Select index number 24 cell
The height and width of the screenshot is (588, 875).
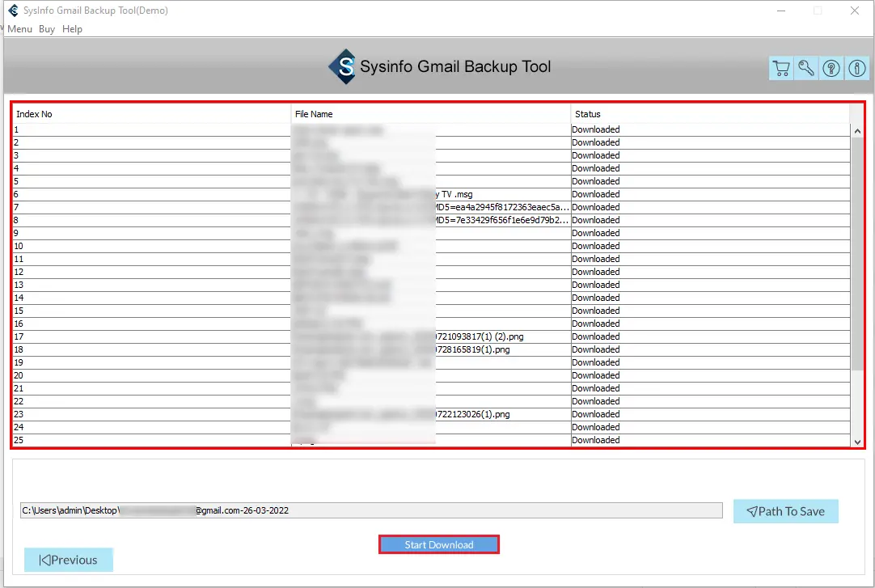pyautogui.click(x=151, y=427)
